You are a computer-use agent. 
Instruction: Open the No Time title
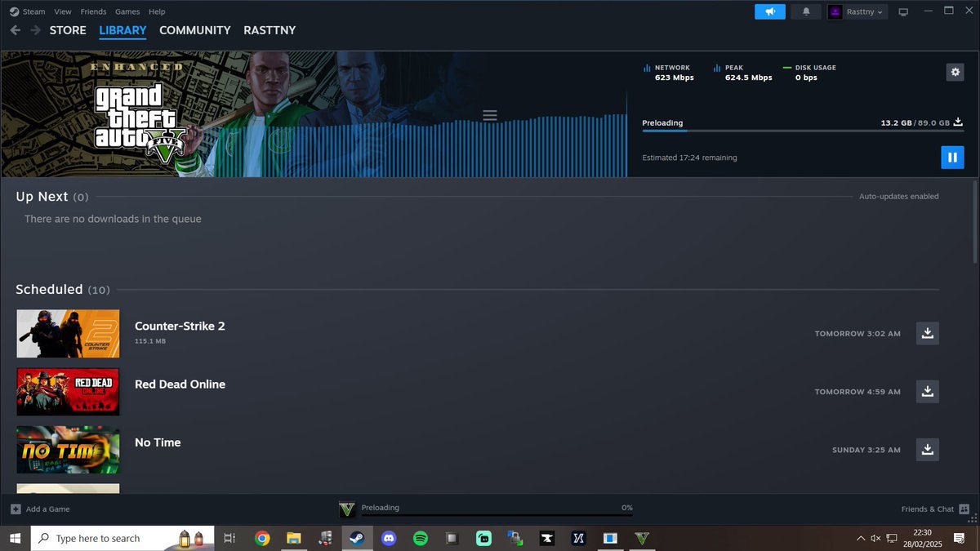[158, 442]
